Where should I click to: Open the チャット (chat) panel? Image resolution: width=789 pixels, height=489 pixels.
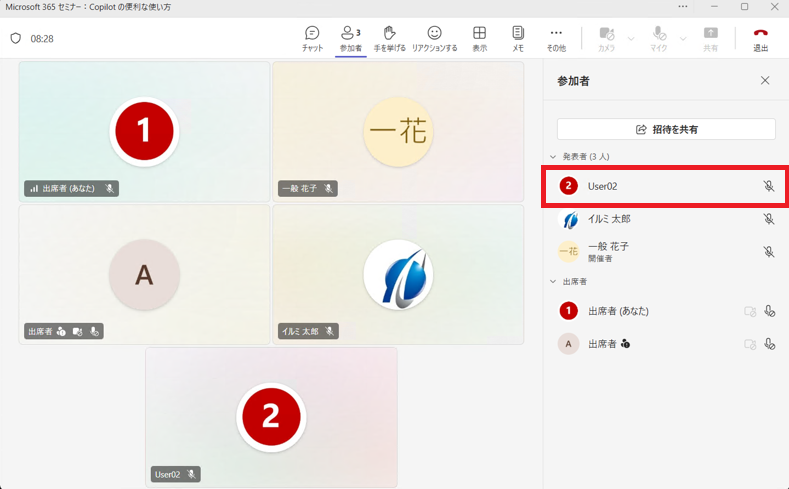[312, 33]
